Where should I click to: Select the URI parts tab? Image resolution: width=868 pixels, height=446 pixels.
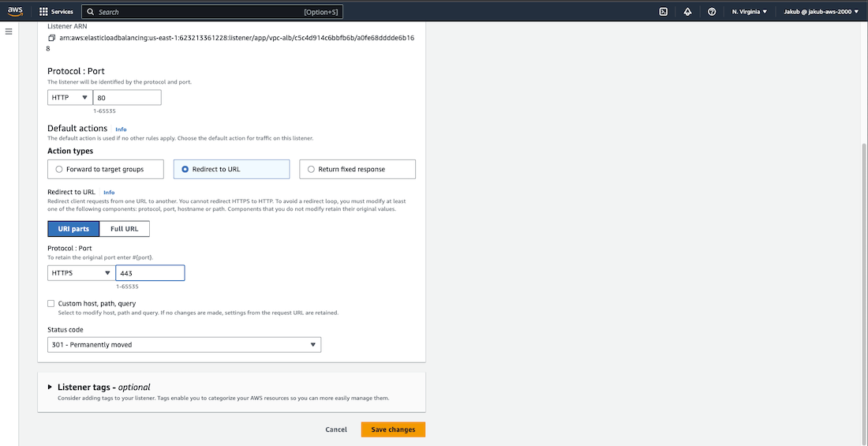pyautogui.click(x=74, y=229)
